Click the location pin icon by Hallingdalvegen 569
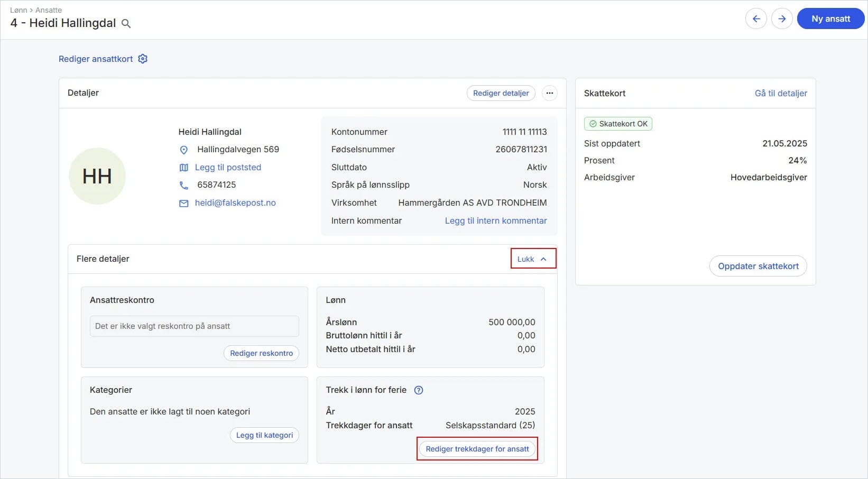Image resolution: width=868 pixels, height=479 pixels. click(x=184, y=150)
